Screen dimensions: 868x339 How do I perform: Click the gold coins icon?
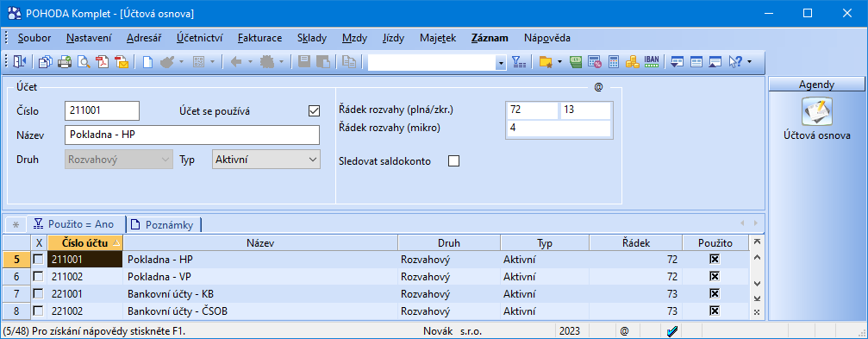(x=632, y=62)
